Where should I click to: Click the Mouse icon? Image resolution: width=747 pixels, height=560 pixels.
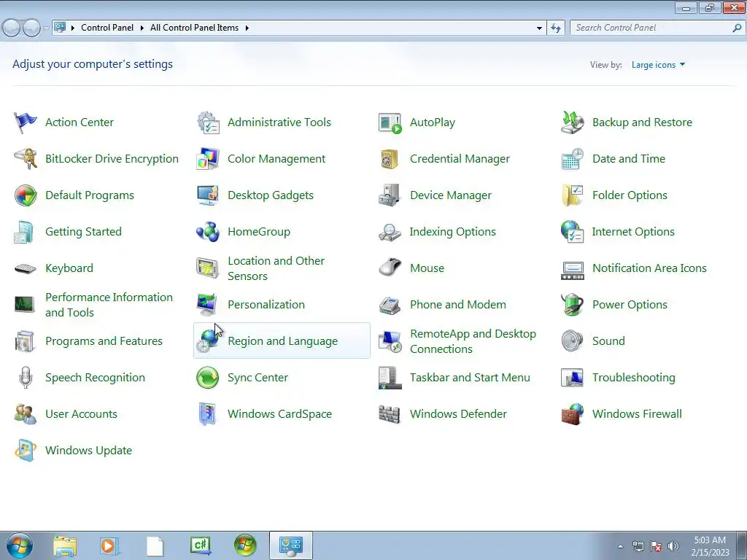[x=390, y=268]
